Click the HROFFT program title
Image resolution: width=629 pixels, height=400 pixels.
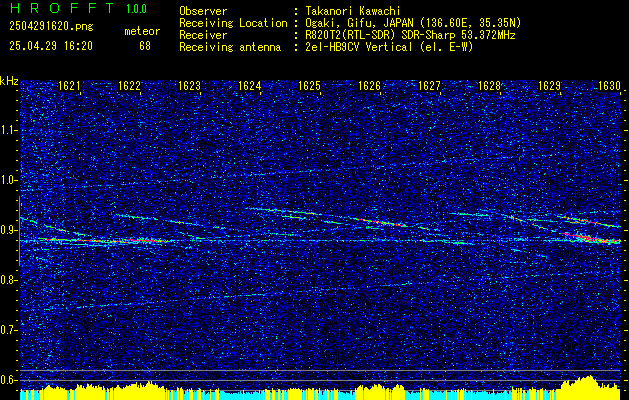62,8
